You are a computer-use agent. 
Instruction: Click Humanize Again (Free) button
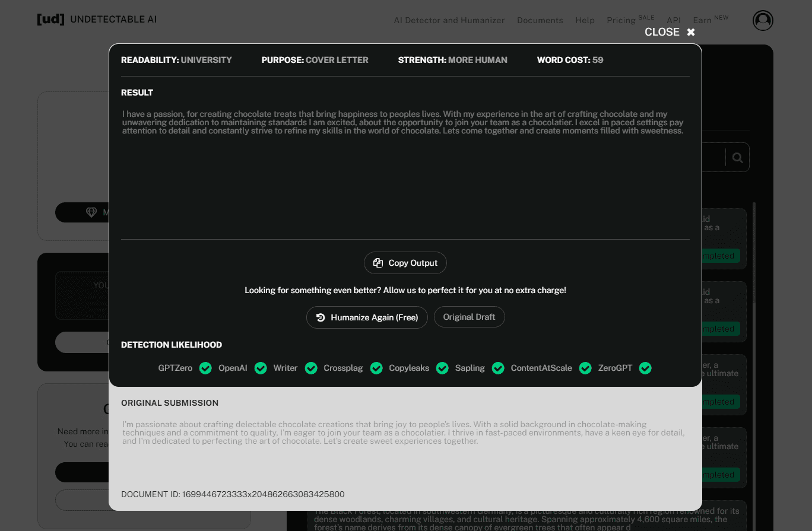point(367,317)
